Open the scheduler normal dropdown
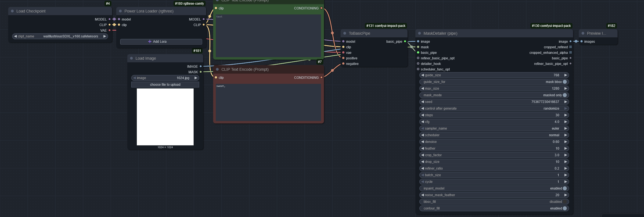 coord(494,135)
